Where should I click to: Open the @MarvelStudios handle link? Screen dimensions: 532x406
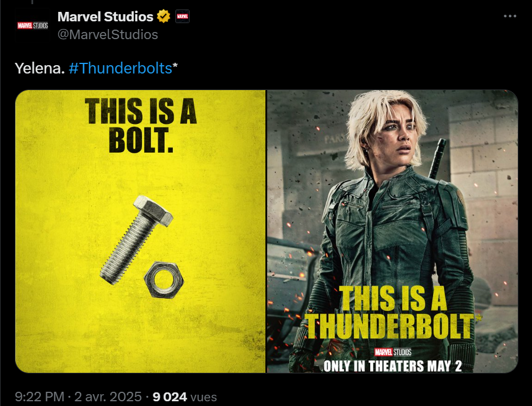point(108,34)
